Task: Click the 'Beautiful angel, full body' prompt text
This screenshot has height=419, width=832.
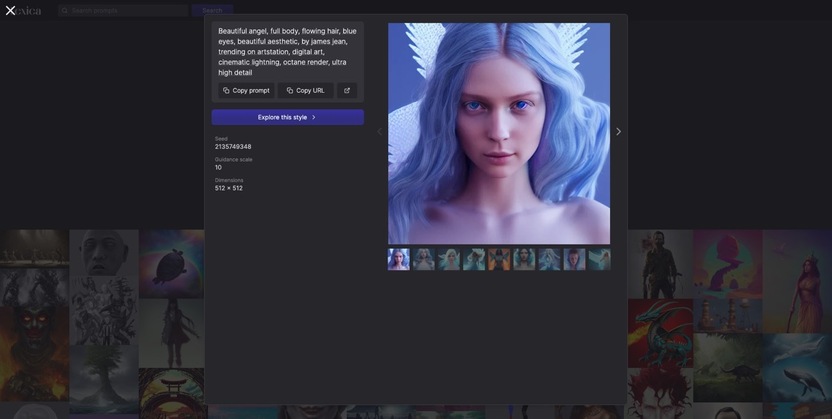Action: click(287, 51)
